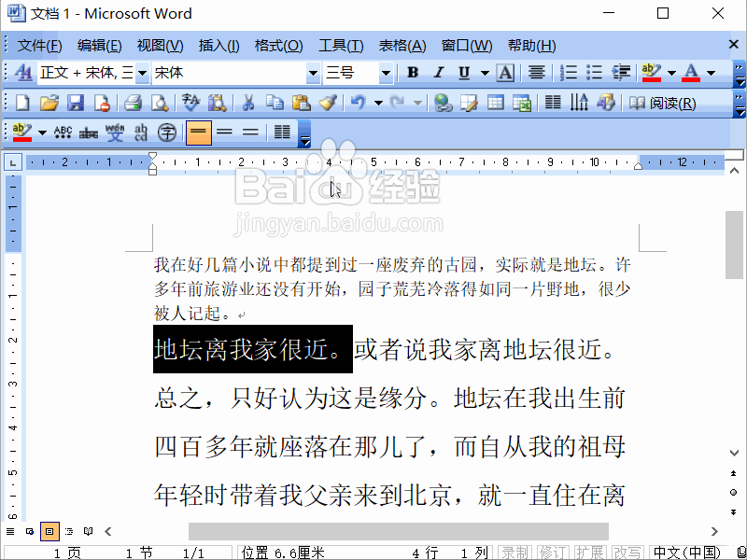Image resolution: width=747 pixels, height=560 pixels.
Task: Apply red font color (A icon)
Action: click(691, 73)
